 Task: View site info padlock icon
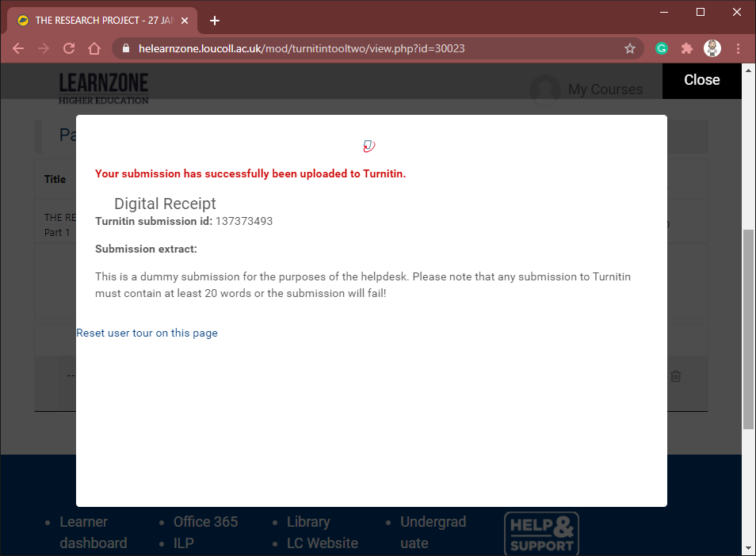[126, 48]
